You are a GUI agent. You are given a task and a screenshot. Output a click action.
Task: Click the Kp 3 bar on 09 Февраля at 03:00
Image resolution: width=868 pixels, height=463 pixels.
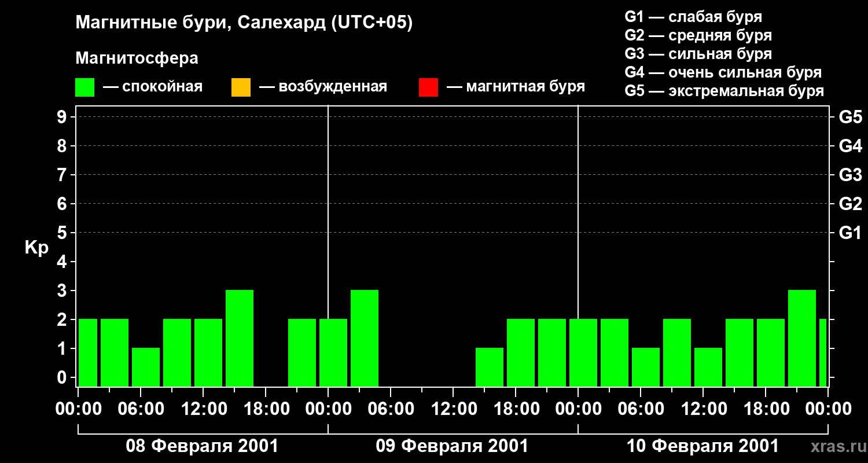(365, 338)
